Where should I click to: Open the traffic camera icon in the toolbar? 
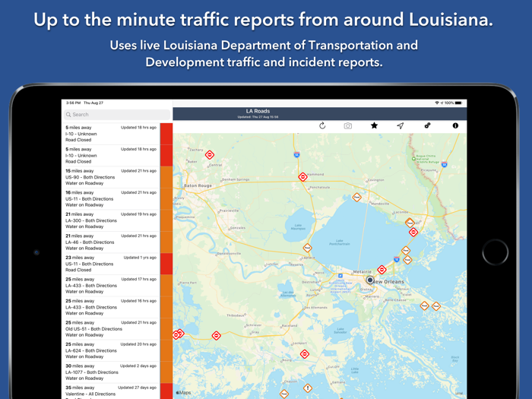pyautogui.click(x=348, y=126)
